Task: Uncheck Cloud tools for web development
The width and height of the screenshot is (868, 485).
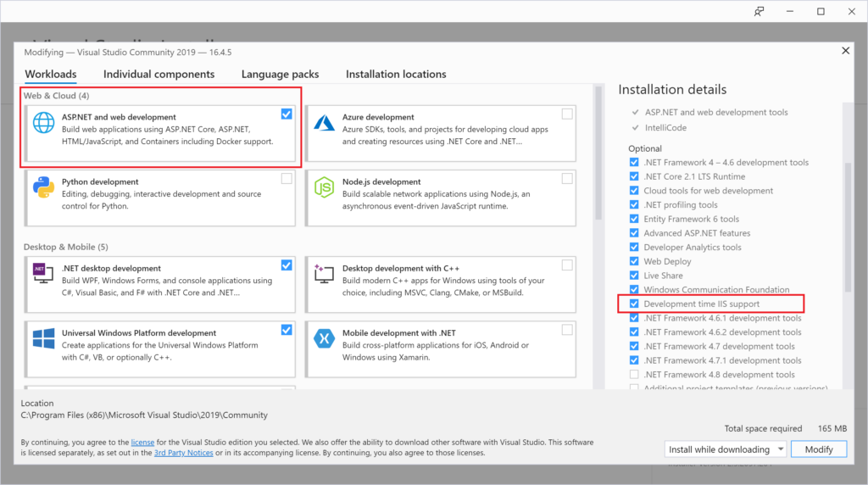Action: (x=634, y=191)
